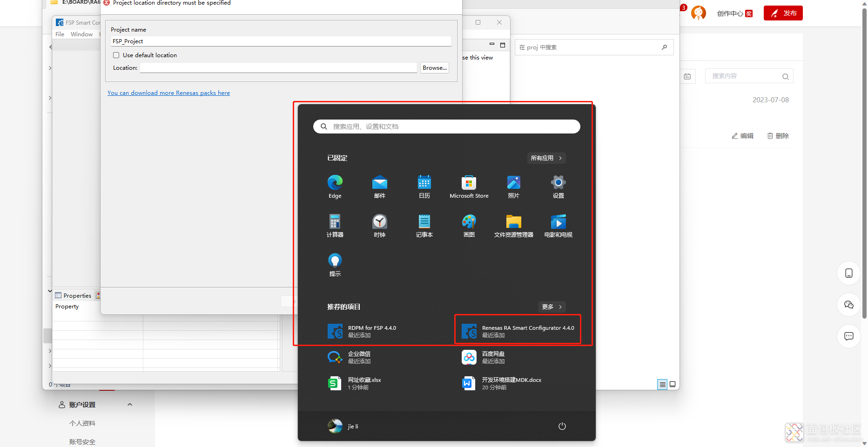Open Settings (设置) from Start menu
The image size is (868, 447).
[x=558, y=187]
